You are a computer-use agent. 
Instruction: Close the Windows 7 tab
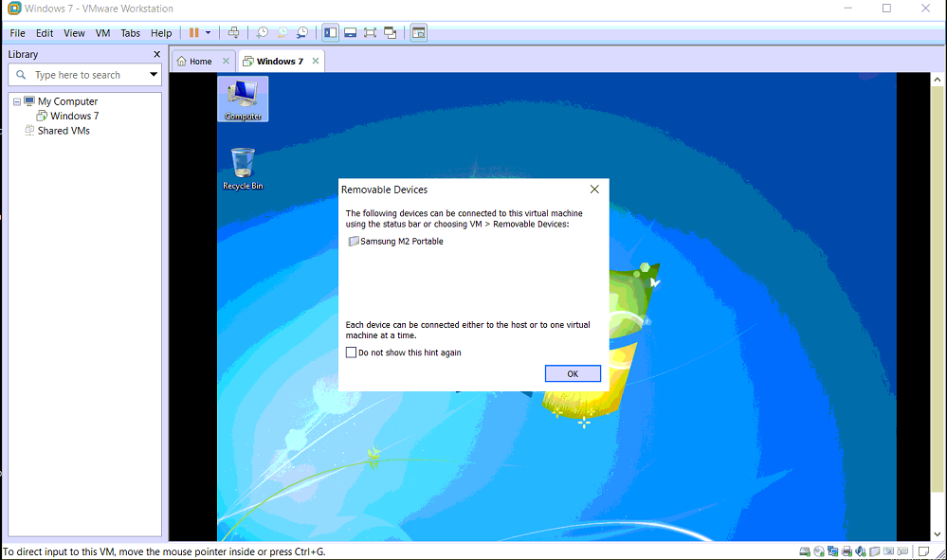click(316, 61)
